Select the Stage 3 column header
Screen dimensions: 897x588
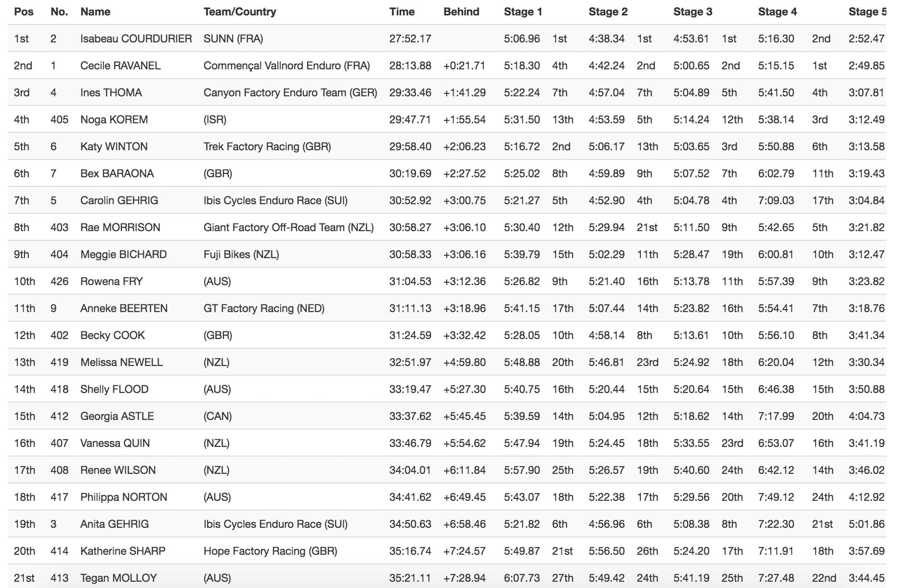[x=692, y=12]
